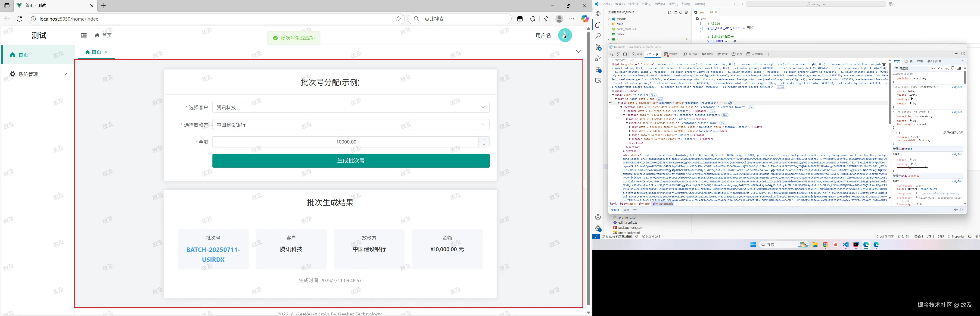This screenshot has width=980, height=316.
Task: Add page to favorites star icon
Action: coord(398,19)
